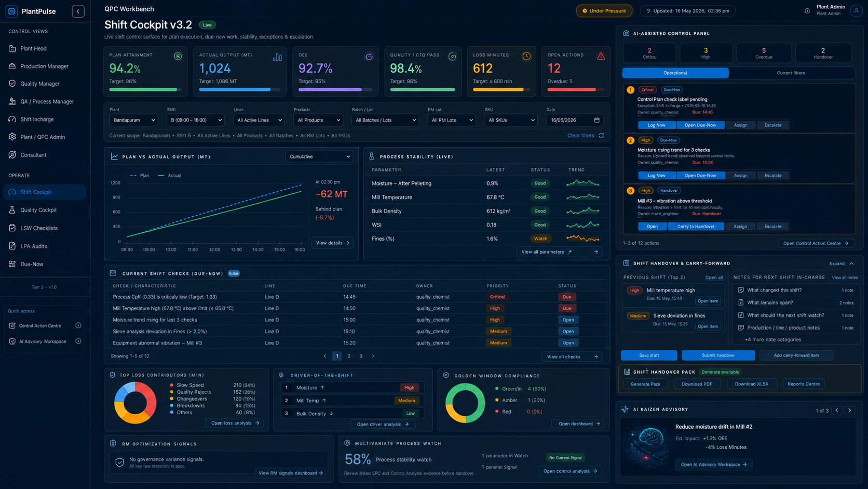868x489 pixels.
Task: Click the Date field showing 16/05/2026
Action: [x=575, y=120]
